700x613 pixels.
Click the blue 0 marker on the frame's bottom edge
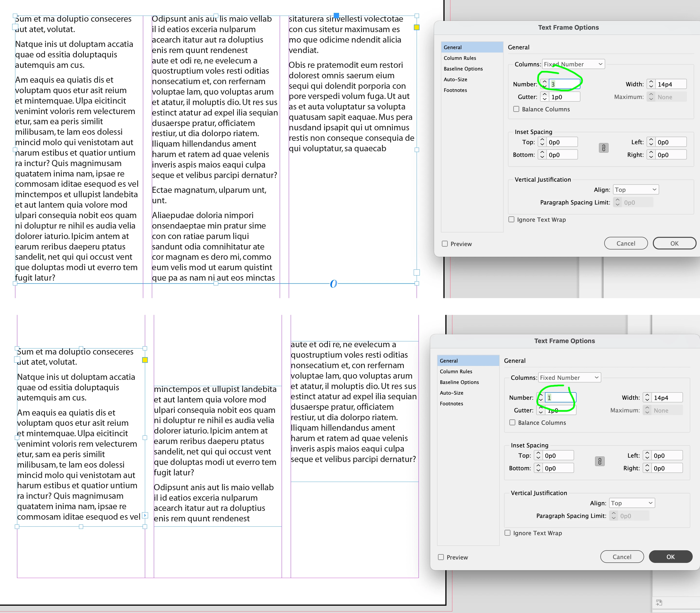333,284
